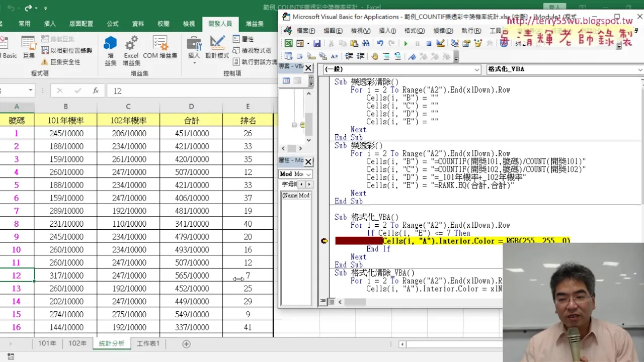Click the 字母順序 tab in Properties pane

coord(289,185)
